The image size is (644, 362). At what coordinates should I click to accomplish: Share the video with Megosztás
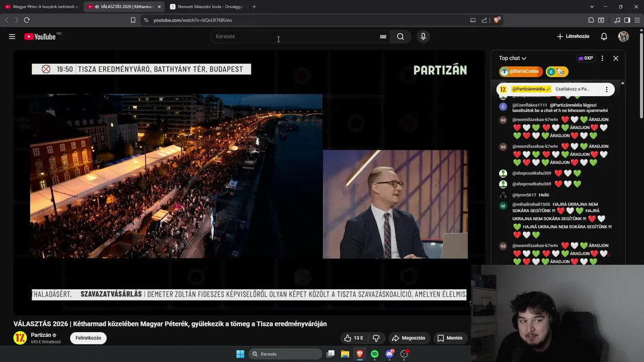pyautogui.click(x=409, y=338)
